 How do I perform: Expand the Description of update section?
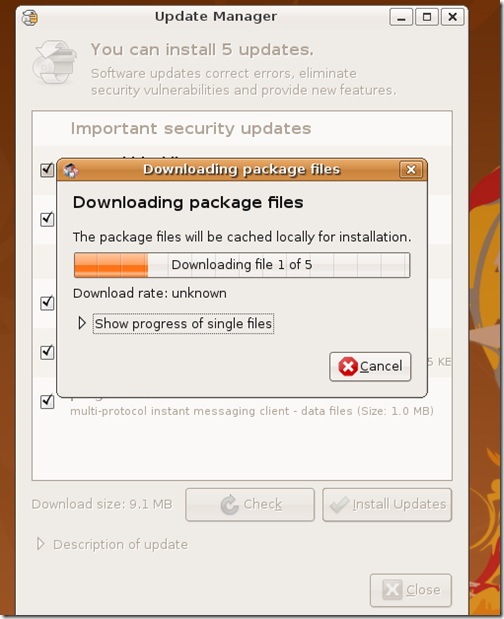click(x=40, y=544)
